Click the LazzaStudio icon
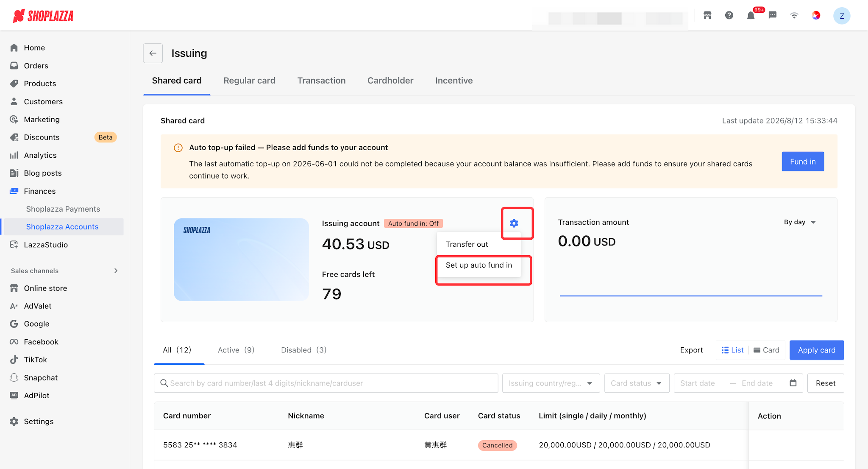Image resolution: width=868 pixels, height=469 pixels. (14, 245)
